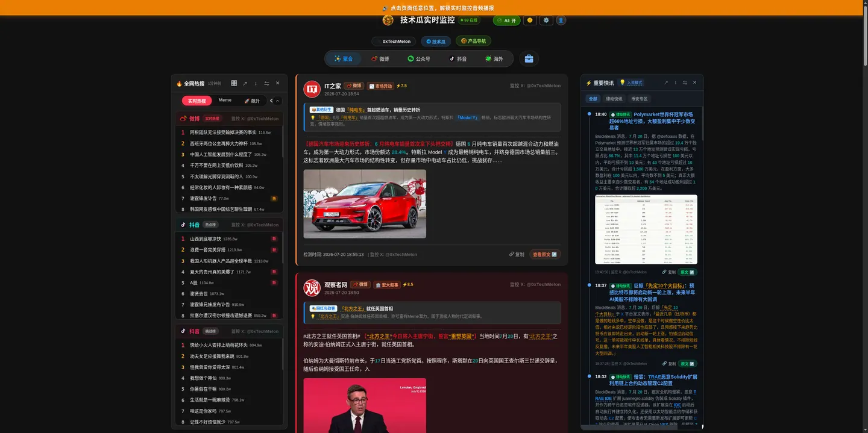The width and height of the screenshot is (868, 433).
Task: Select the 海外 overseas tab
Action: point(494,59)
